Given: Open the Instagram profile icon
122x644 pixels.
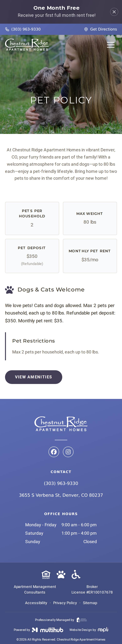Looking at the screenshot, I should pos(68,452).
